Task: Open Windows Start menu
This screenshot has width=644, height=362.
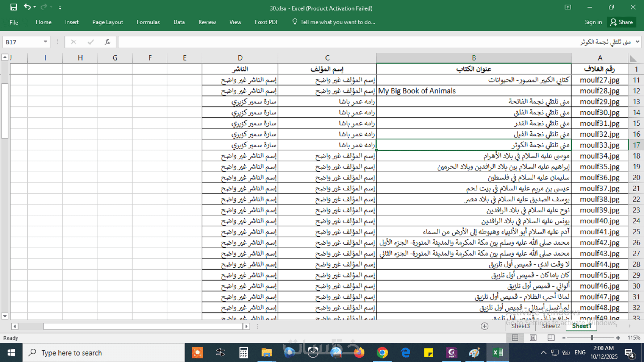Action: coord(11,353)
